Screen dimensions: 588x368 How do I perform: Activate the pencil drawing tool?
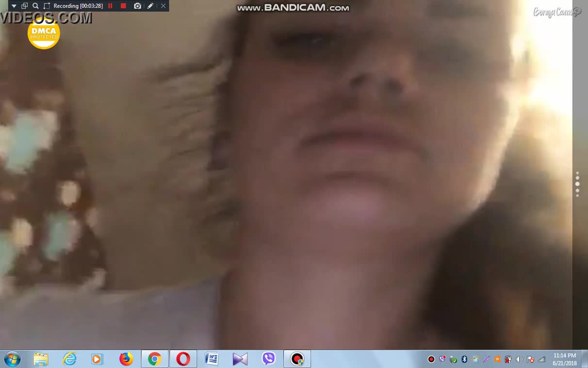150,6
